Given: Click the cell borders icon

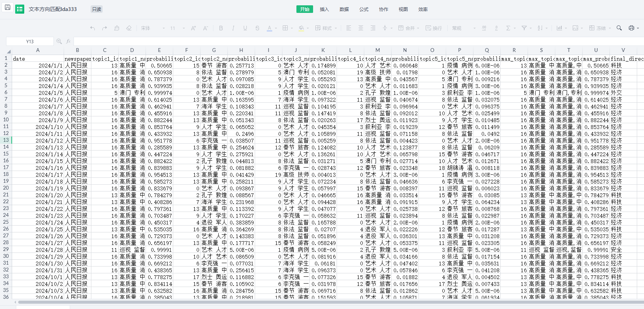Looking at the screenshot, I should (285, 28).
